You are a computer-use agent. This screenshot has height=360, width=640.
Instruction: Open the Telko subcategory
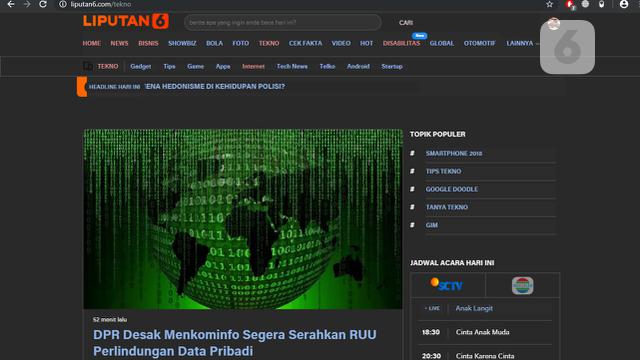tap(327, 67)
